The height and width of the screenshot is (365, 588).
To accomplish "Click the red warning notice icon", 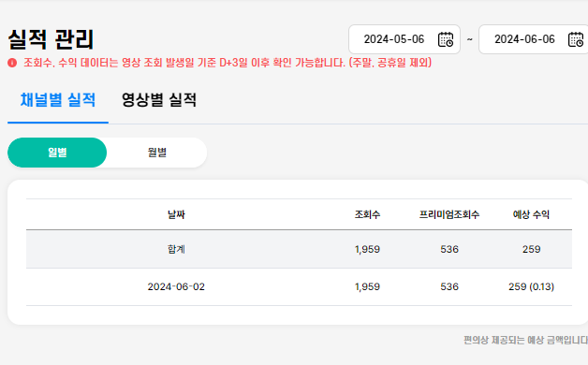I will 12,63.
